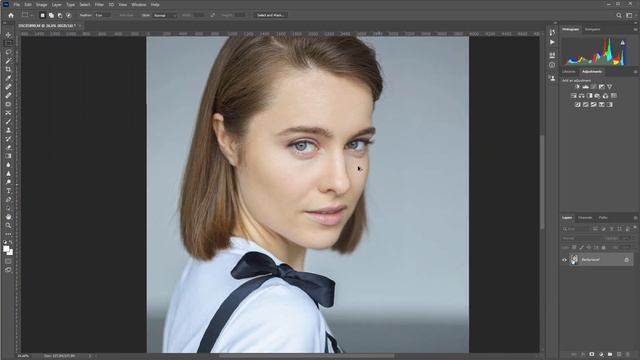Image resolution: width=640 pixels, height=360 pixels.
Task: Expand the toolbar with edit toolbar dots
Action: coord(8,234)
